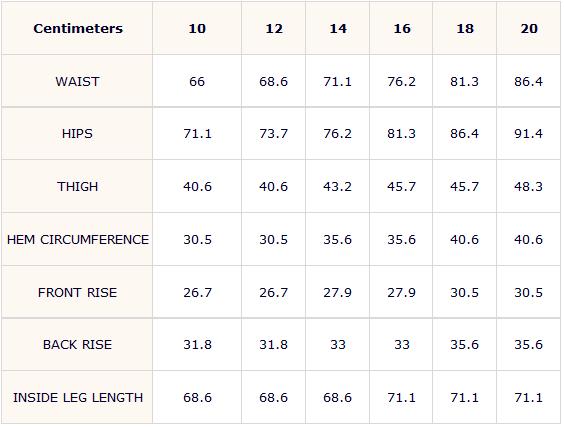Select inside leg 71.1 for size 20
The width and height of the screenshot is (564, 427).
pos(528,398)
